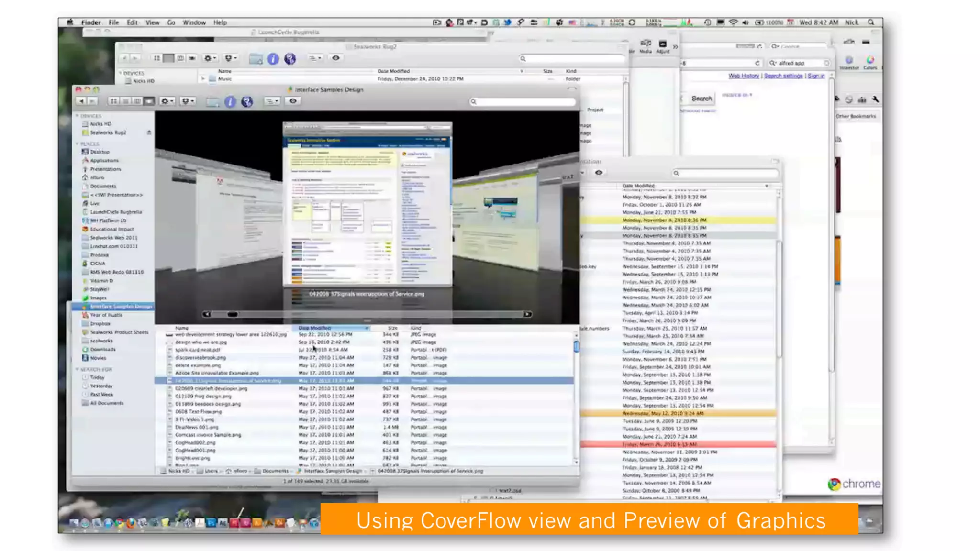Open the Go menu
Viewport: 980px width, 551px height.
tap(171, 22)
